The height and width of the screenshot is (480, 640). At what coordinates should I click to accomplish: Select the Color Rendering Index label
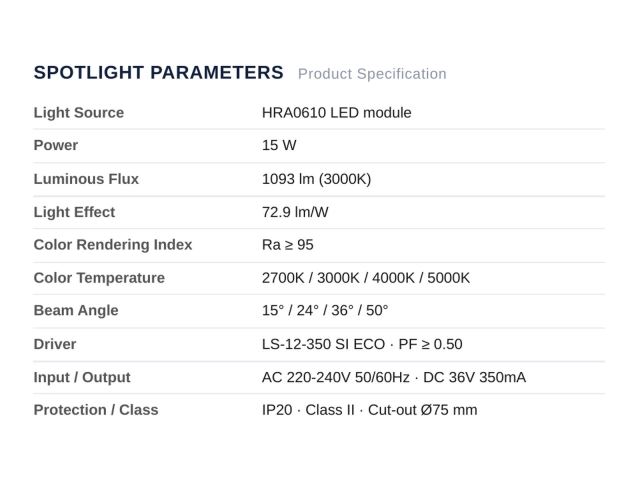click(x=113, y=245)
